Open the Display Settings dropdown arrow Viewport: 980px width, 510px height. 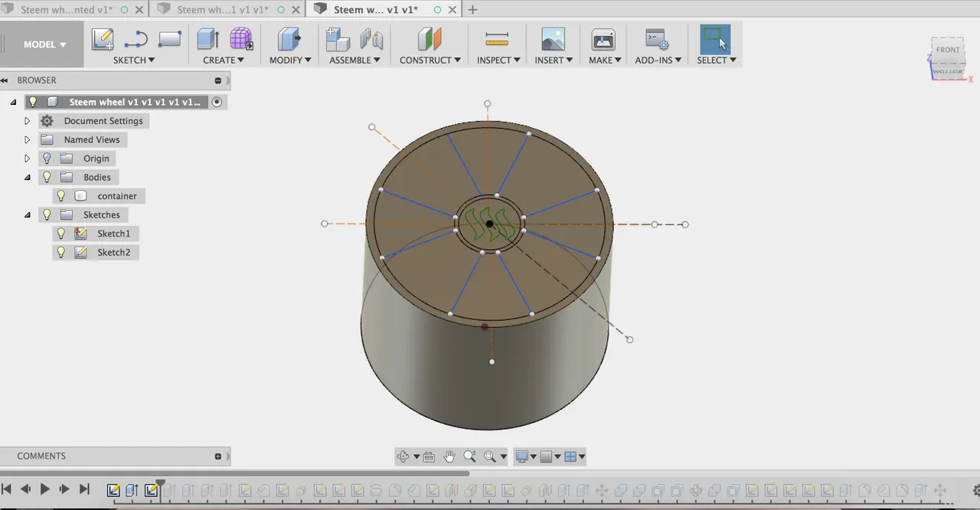[x=534, y=456]
